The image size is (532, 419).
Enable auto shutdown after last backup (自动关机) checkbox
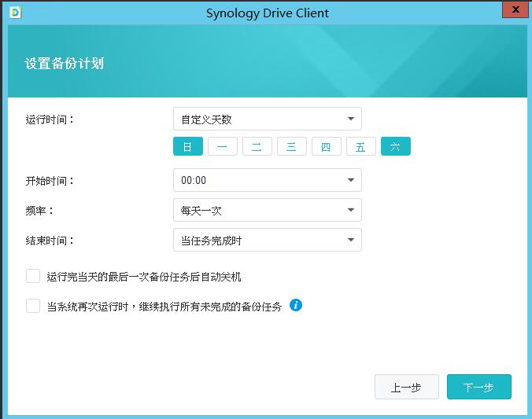pyautogui.click(x=33, y=276)
